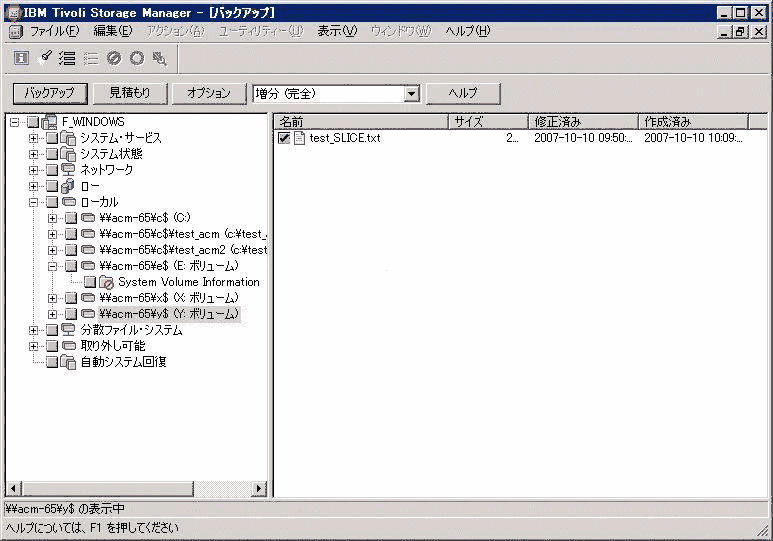This screenshot has width=773, height=541.
Task: Check the ネットワーク checkbox
Action: click(52, 170)
